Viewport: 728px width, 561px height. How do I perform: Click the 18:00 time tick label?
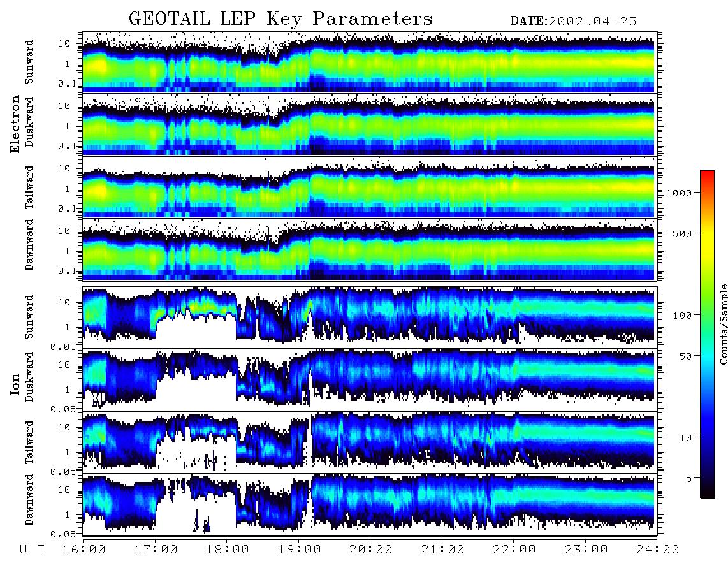pos(228,550)
